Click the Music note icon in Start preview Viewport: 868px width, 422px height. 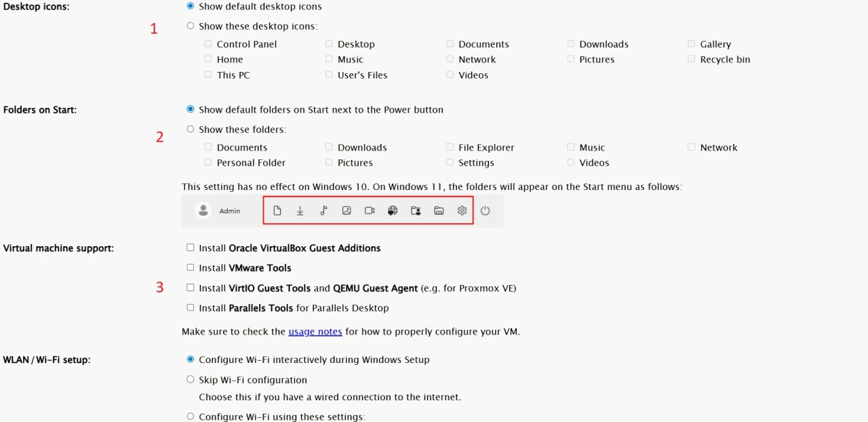tap(323, 211)
